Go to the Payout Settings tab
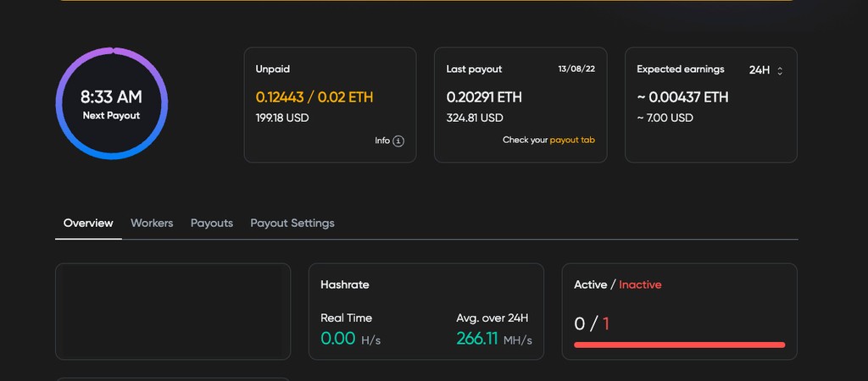This screenshot has height=381, width=868. tap(292, 224)
